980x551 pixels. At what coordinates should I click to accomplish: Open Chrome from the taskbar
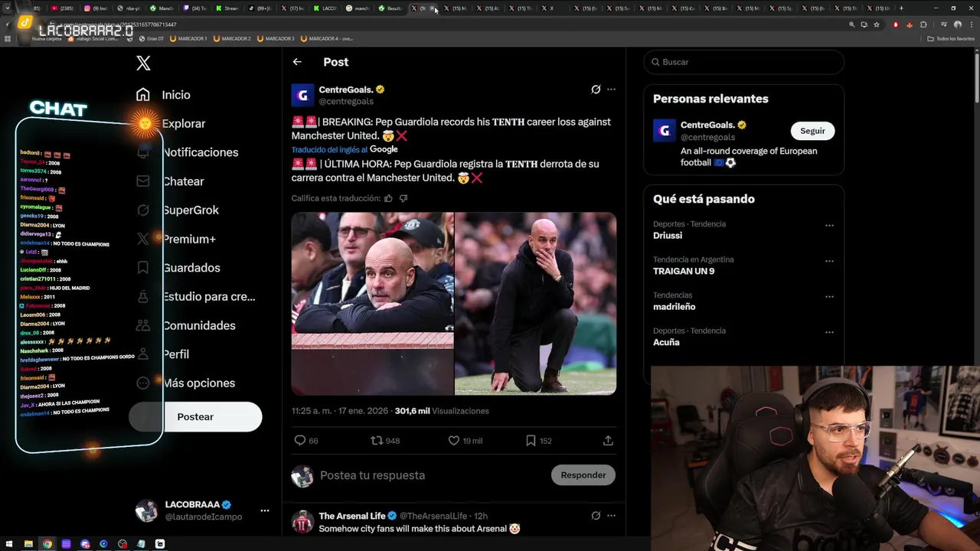click(x=47, y=544)
